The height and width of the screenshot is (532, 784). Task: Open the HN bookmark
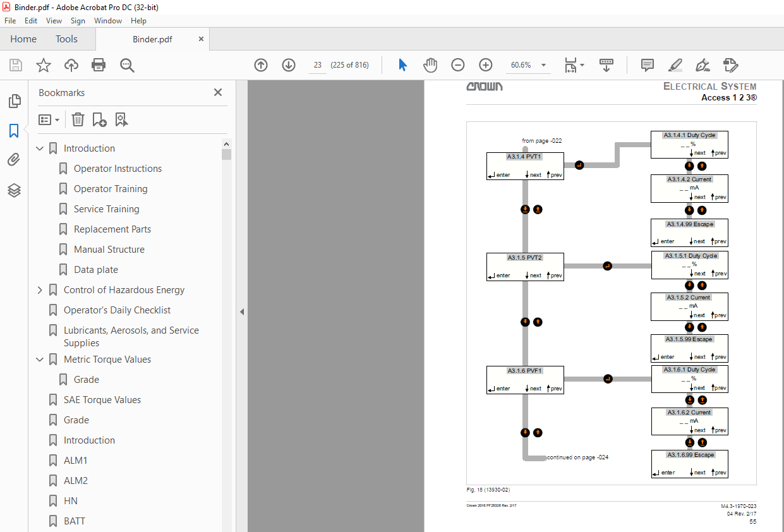[71, 501]
